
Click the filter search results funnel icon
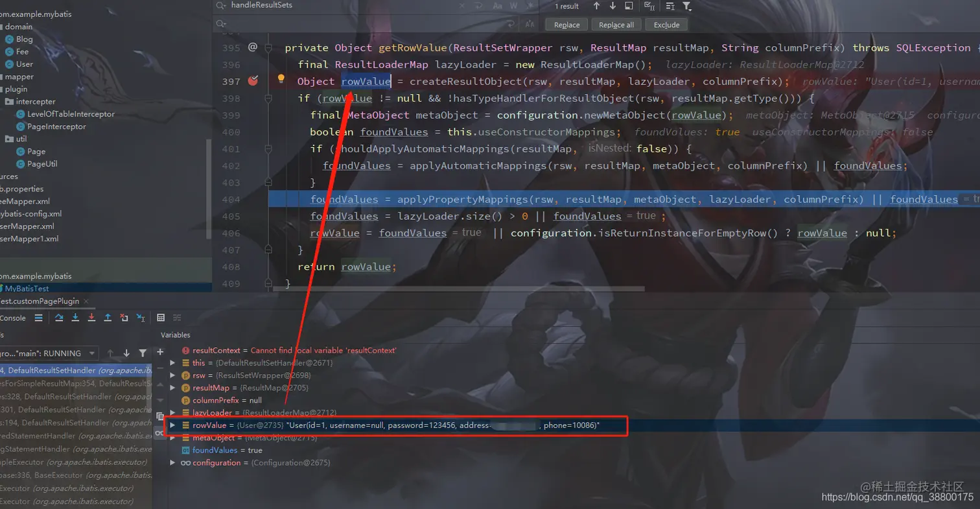687,6
